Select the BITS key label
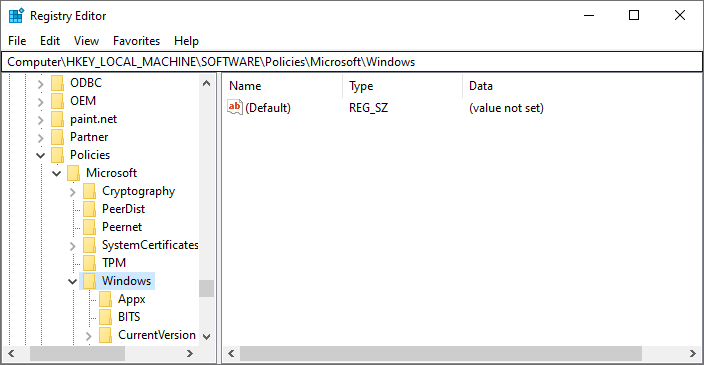Viewport: 704px width, 365px height. coord(129,317)
